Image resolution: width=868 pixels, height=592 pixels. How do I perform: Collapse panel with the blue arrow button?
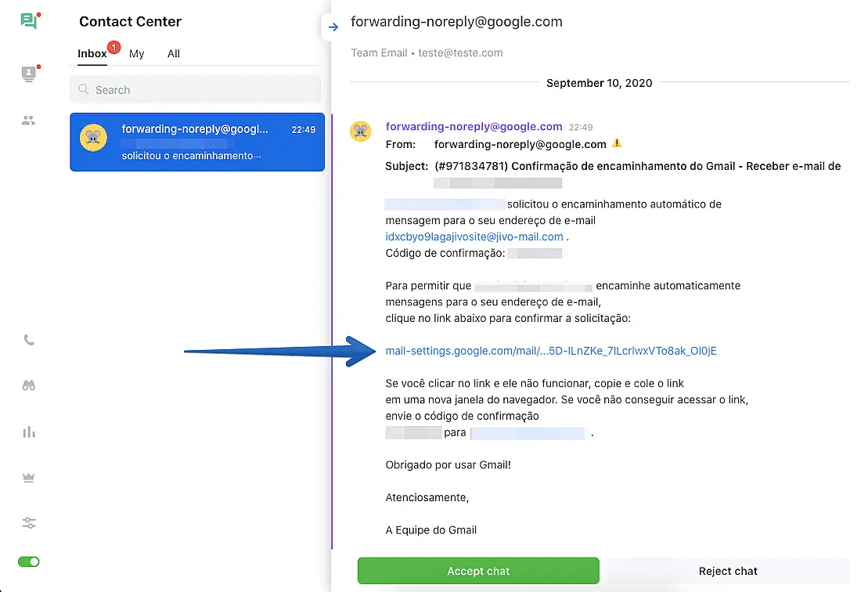[x=333, y=27]
